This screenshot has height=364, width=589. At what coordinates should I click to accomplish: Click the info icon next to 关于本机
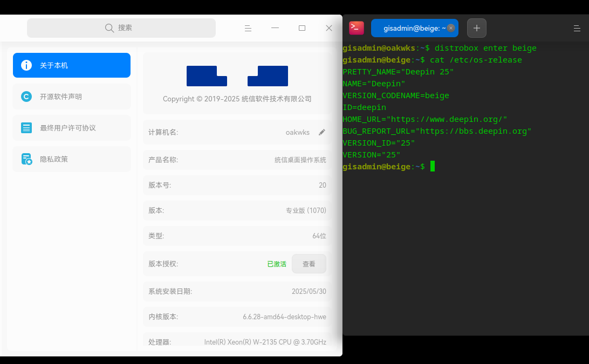(x=26, y=65)
